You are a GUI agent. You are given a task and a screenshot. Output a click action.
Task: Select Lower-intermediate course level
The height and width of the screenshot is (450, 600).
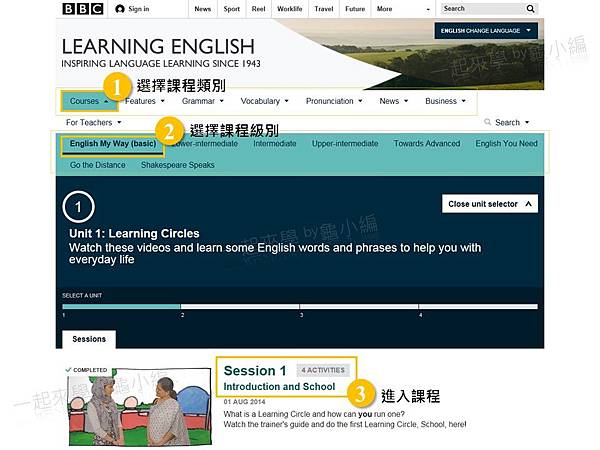point(205,143)
